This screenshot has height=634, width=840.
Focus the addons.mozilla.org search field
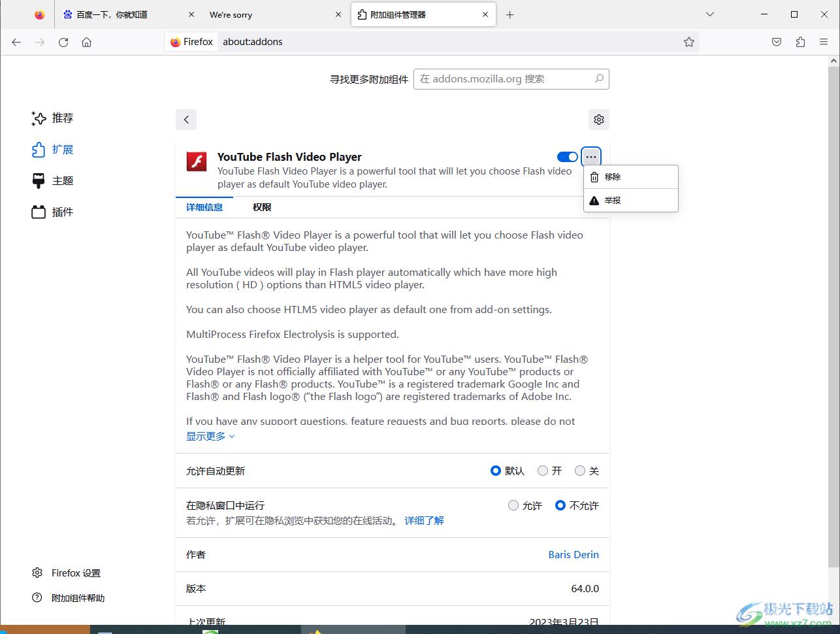pyautogui.click(x=511, y=79)
